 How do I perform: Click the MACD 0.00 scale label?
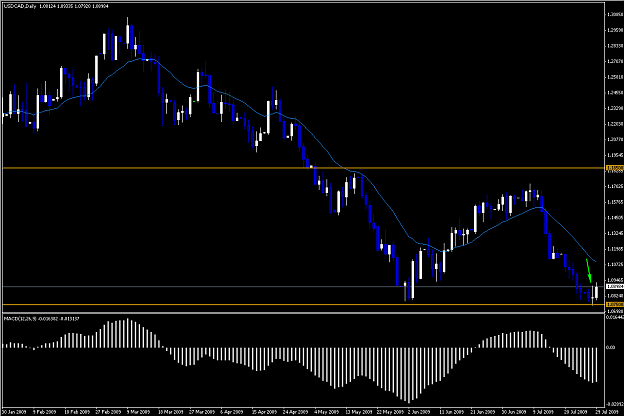610,347
